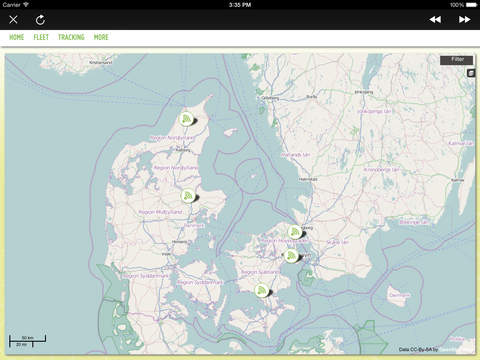
Task: Expand the MORE menu
Action: tap(101, 37)
